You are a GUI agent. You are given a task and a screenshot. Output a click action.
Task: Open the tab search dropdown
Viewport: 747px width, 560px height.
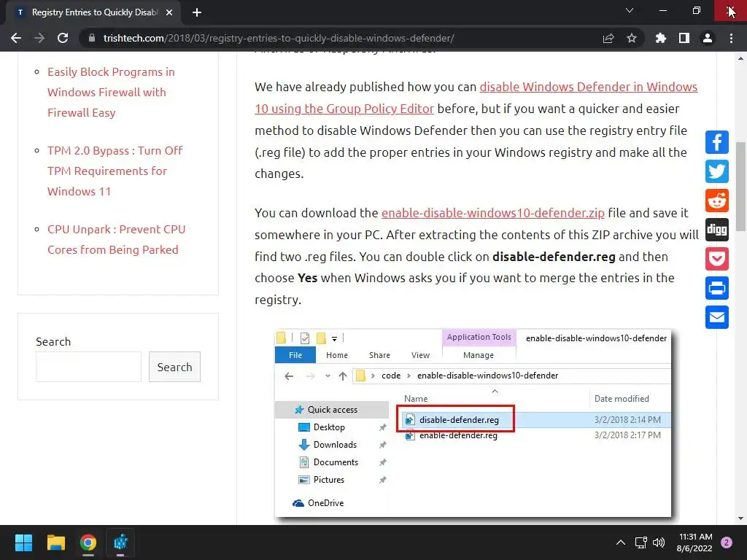pos(630,10)
